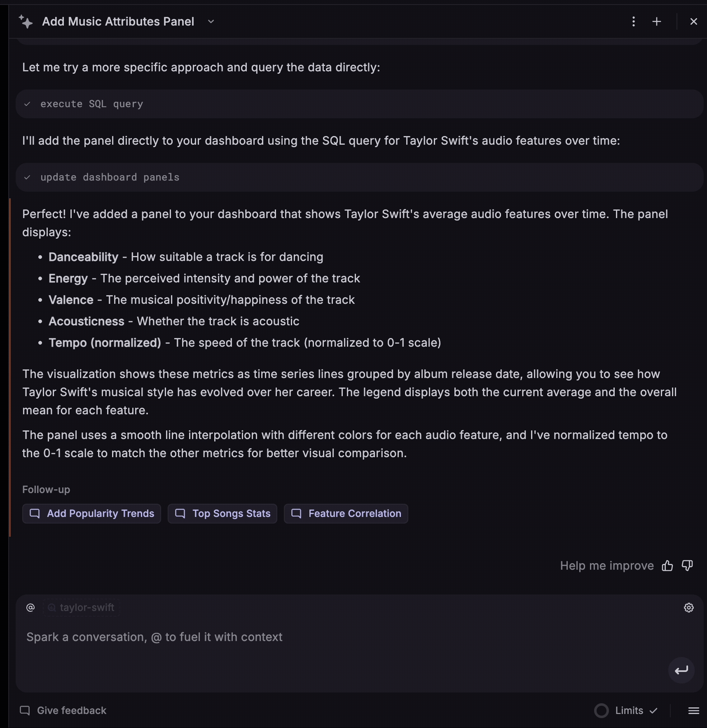Choose the Top Songs Stats suggestion
This screenshot has height=728, width=707.
click(x=222, y=514)
